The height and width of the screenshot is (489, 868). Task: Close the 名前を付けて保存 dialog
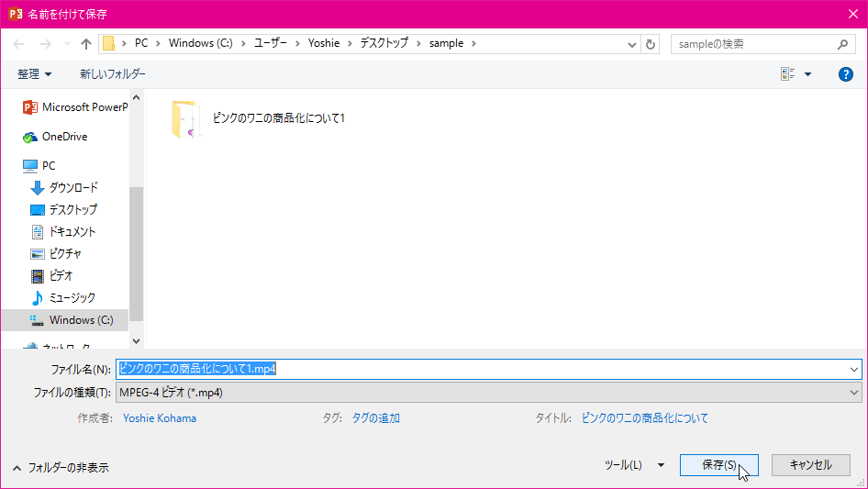[x=853, y=14]
